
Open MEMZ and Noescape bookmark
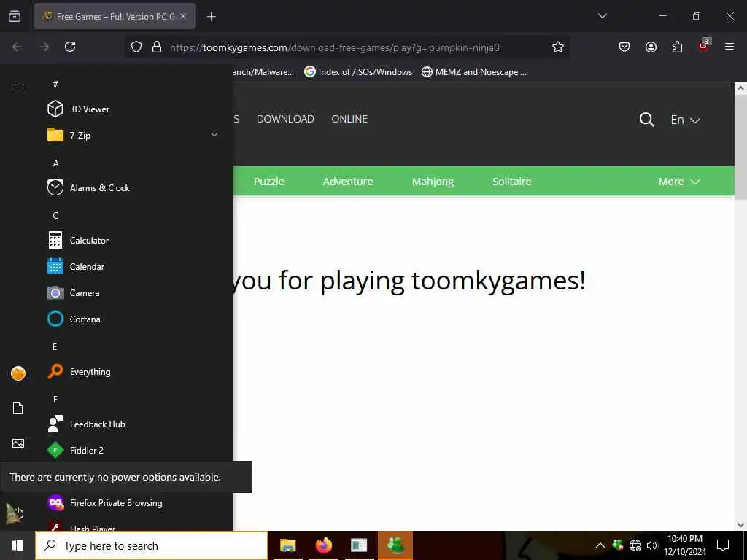pyautogui.click(x=474, y=72)
